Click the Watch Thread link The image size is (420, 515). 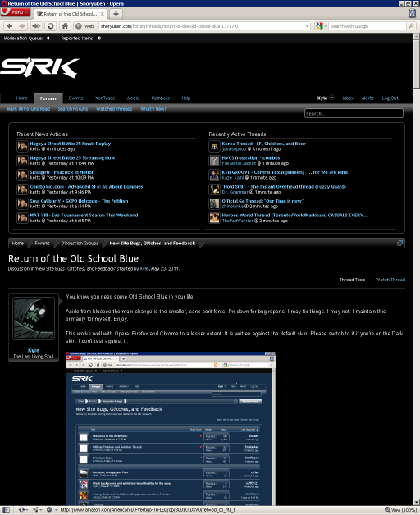click(x=390, y=280)
